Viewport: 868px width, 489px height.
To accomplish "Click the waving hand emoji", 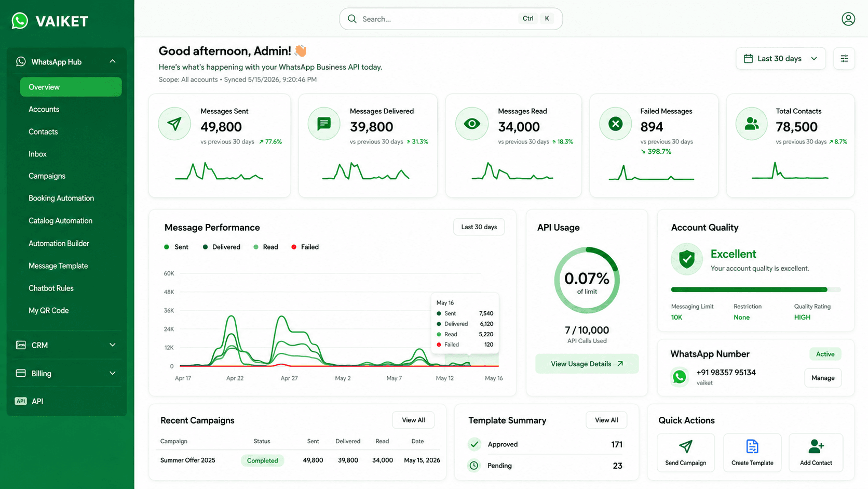I will 301,51.
